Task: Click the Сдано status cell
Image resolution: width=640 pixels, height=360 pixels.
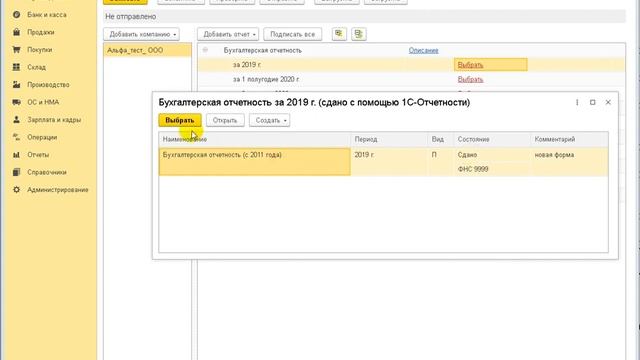Action: point(492,155)
